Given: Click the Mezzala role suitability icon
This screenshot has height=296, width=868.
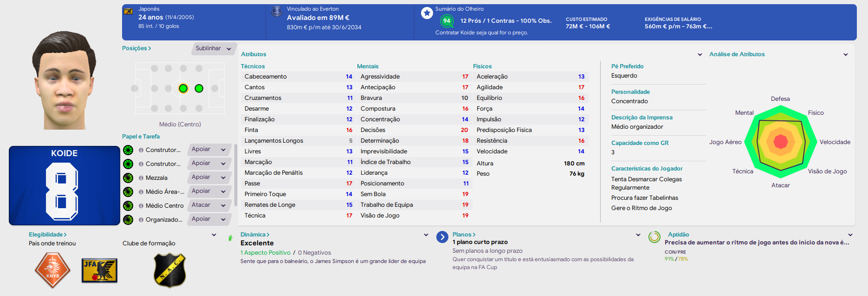Looking at the screenshot, I should (128, 178).
